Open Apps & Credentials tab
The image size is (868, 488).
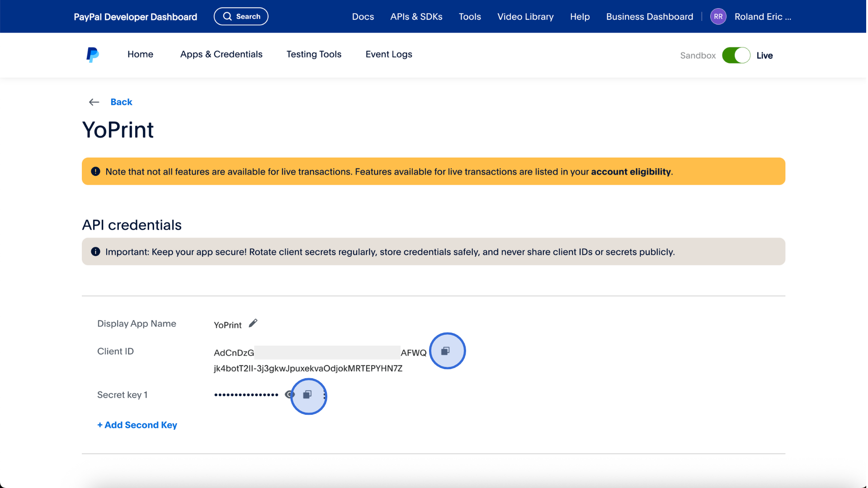click(221, 54)
